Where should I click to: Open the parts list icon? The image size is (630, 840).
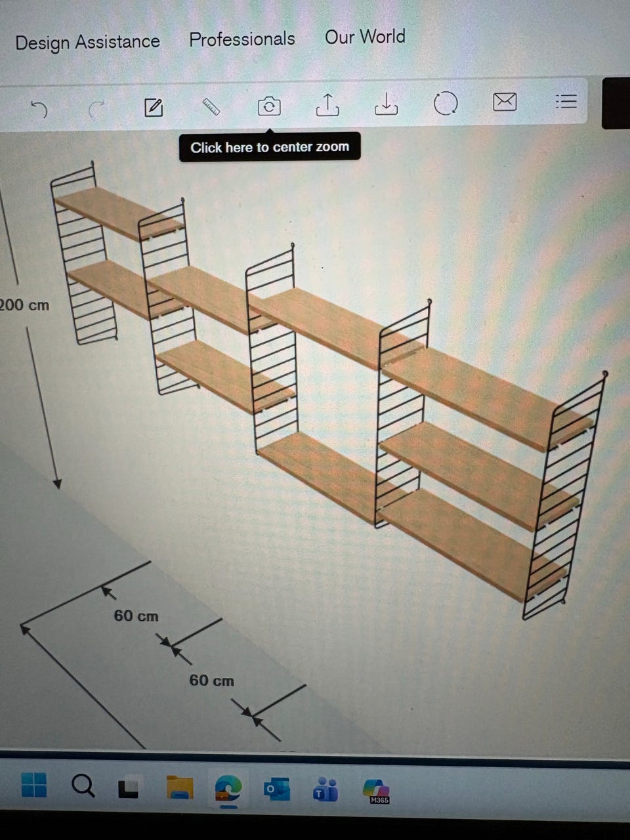pyautogui.click(x=566, y=101)
